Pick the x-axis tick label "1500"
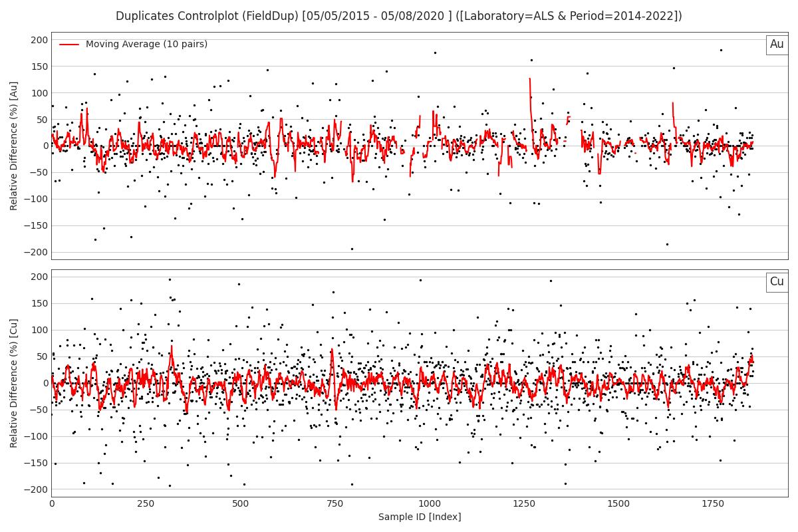This screenshot has height=532, width=798. click(x=618, y=504)
